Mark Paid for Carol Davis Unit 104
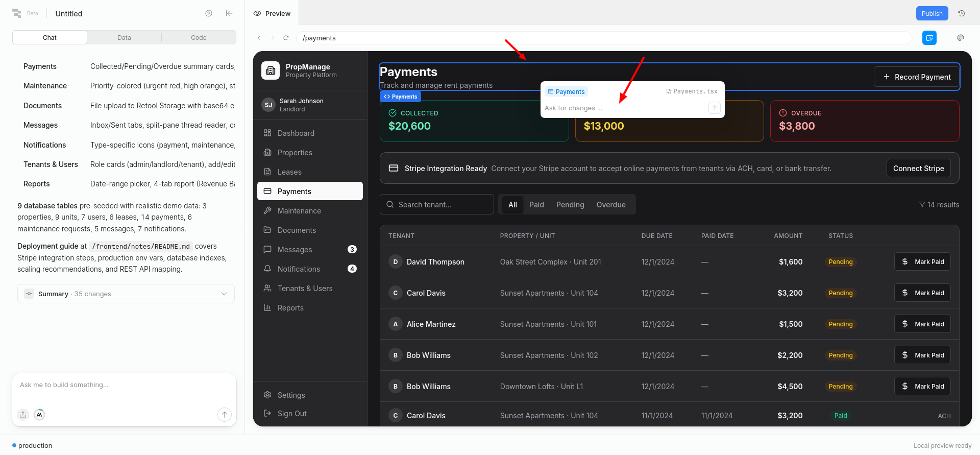Image resolution: width=980 pixels, height=455 pixels. (922, 293)
